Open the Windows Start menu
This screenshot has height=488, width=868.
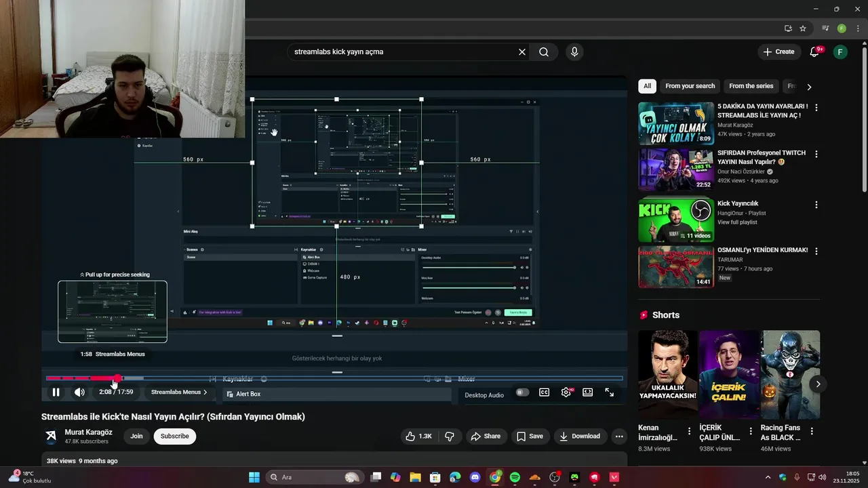(x=254, y=477)
